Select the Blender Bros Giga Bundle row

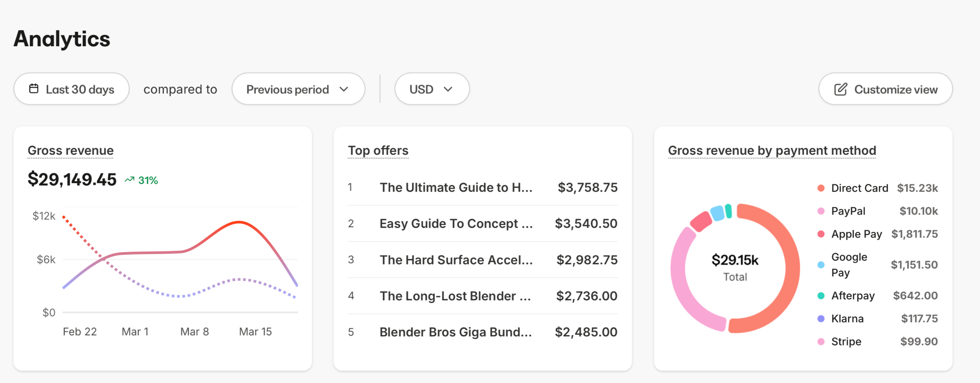click(x=455, y=332)
